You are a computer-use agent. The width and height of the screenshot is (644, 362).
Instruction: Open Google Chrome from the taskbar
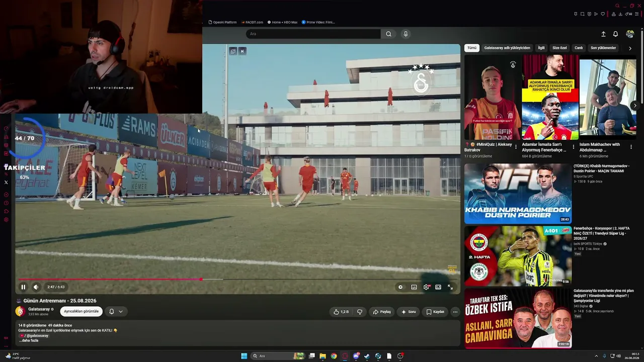334,356
